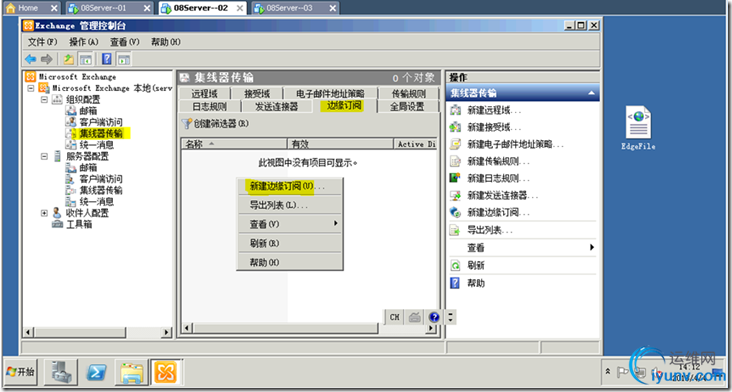Screen dimensions: 732x392
Task: Select 邮箱 under 组织配置
Action: pyautogui.click(x=88, y=111)
